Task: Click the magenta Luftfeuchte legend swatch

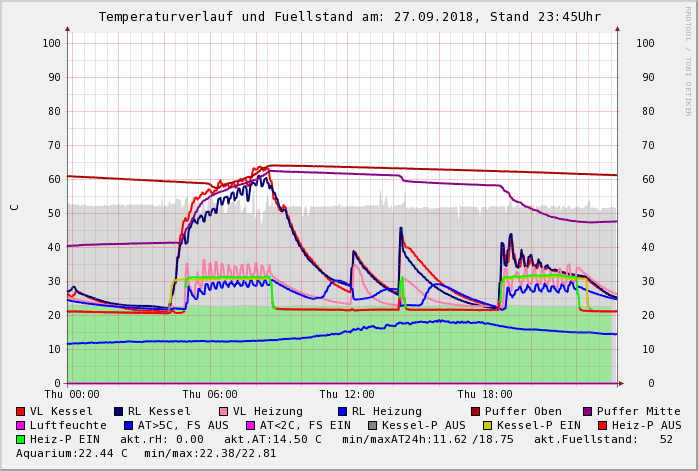Action: (21, 425)
